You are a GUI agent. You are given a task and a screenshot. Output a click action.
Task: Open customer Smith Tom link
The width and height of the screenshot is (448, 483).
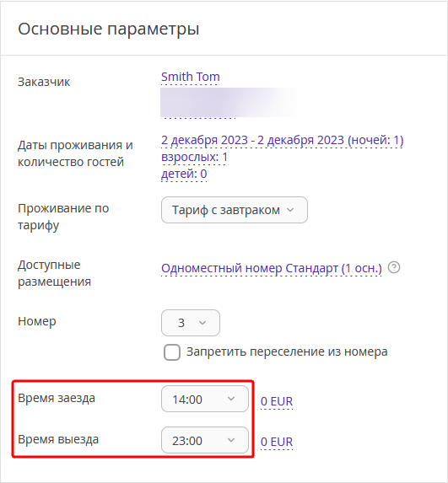[190, 77]
